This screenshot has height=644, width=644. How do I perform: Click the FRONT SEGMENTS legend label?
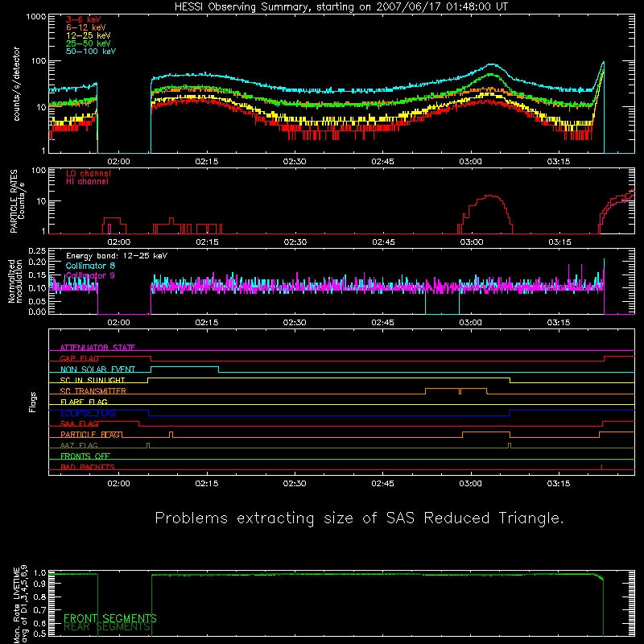coord(110,618)
